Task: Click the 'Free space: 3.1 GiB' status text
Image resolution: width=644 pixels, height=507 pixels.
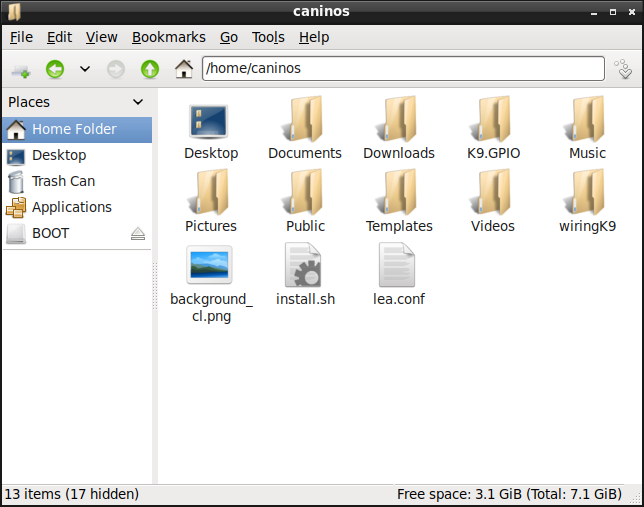Action: click(509, 494)
